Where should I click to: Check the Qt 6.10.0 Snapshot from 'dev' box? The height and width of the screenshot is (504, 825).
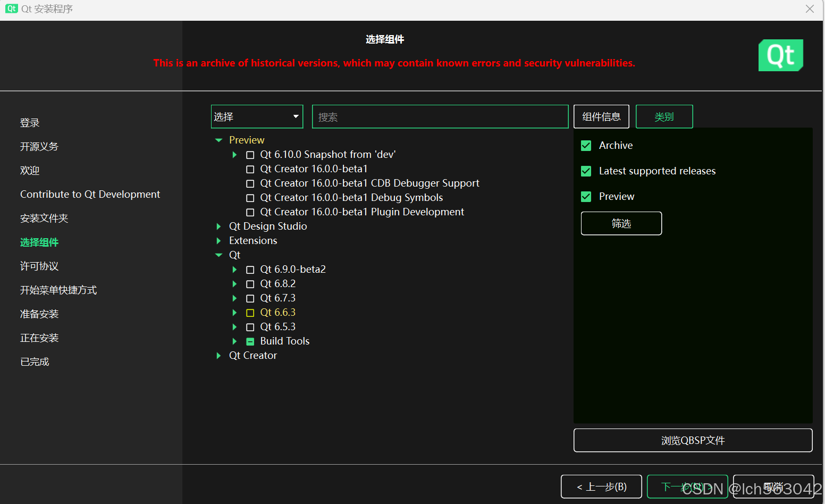[250, 155]
